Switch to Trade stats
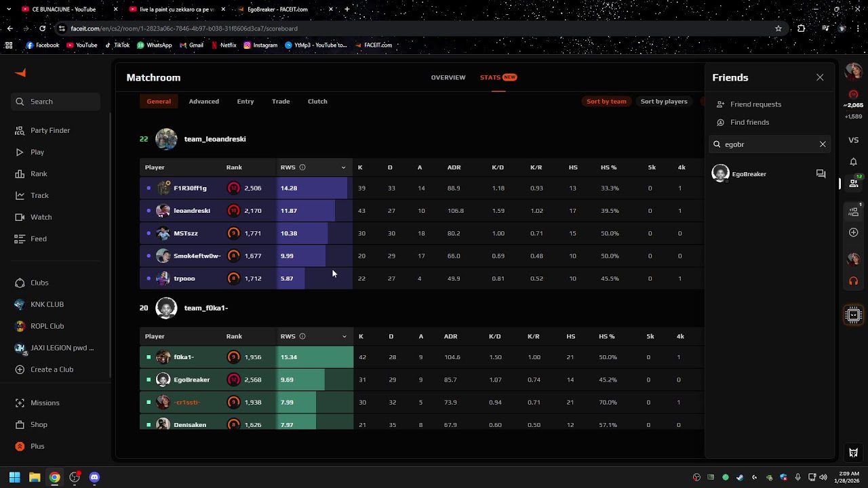868x488 pixels. click(281, 102)
